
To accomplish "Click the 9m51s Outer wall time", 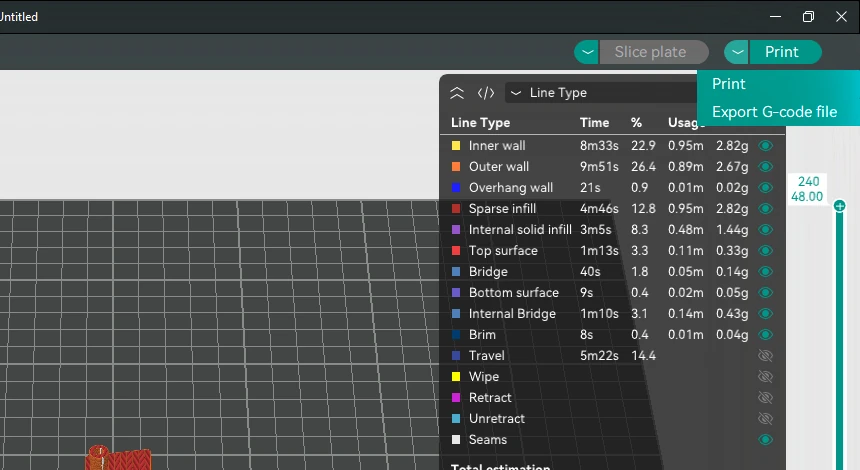I will coord(599,166).
